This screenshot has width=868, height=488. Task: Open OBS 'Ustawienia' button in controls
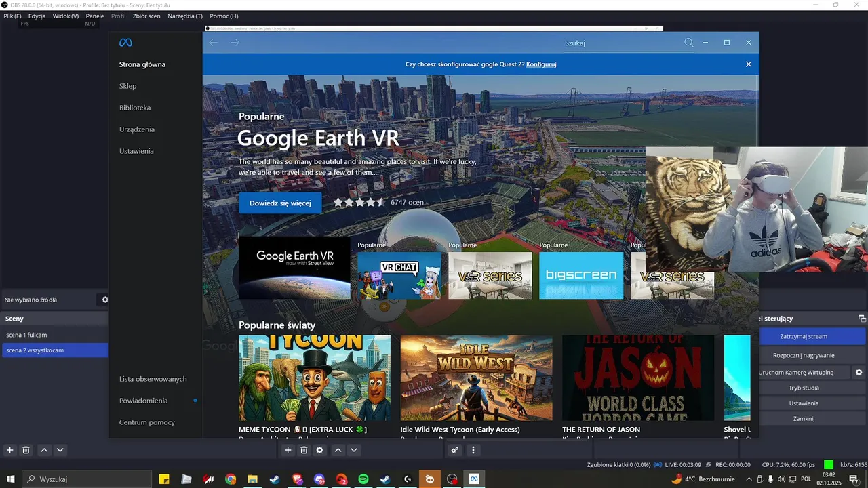point(804,403)
